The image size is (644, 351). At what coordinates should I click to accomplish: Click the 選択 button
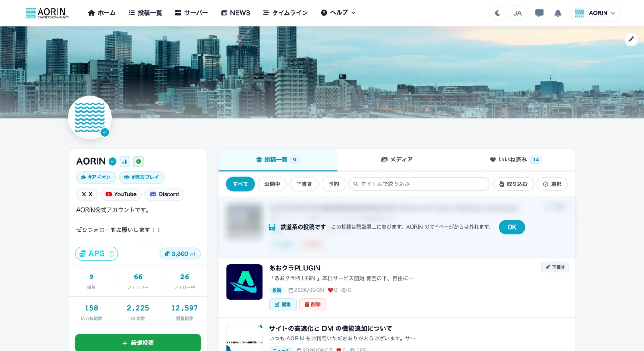pyautogui.click(x=552, y=184)
